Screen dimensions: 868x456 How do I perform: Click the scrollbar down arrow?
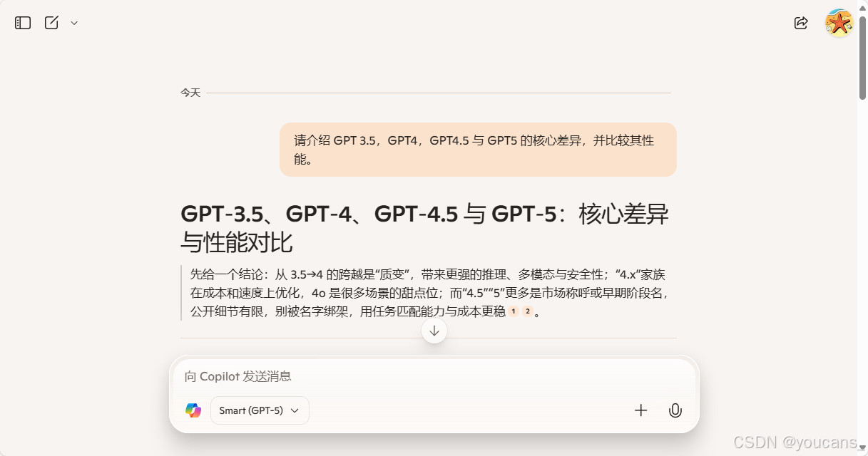click(x=862, y=449)
